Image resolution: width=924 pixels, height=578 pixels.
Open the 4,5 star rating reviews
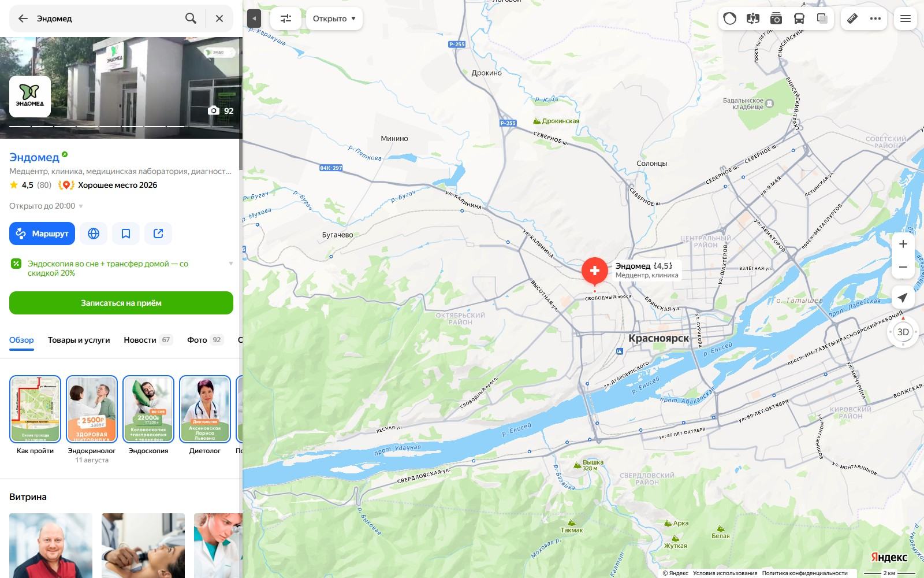30,185
